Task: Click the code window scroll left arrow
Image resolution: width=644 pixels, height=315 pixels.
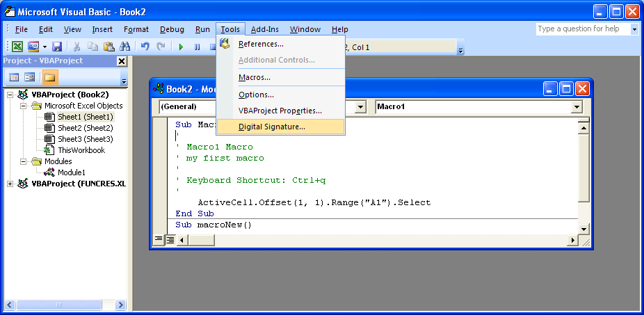Action: point(182,239)
